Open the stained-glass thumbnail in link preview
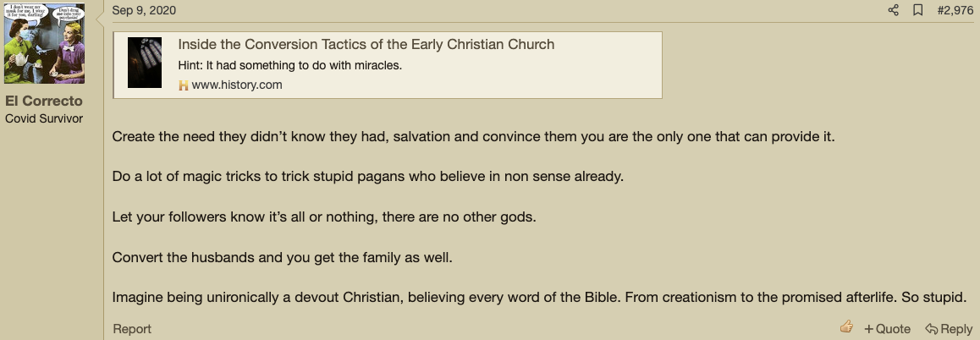This screenshot has height=340, width=980. [145, 63]
